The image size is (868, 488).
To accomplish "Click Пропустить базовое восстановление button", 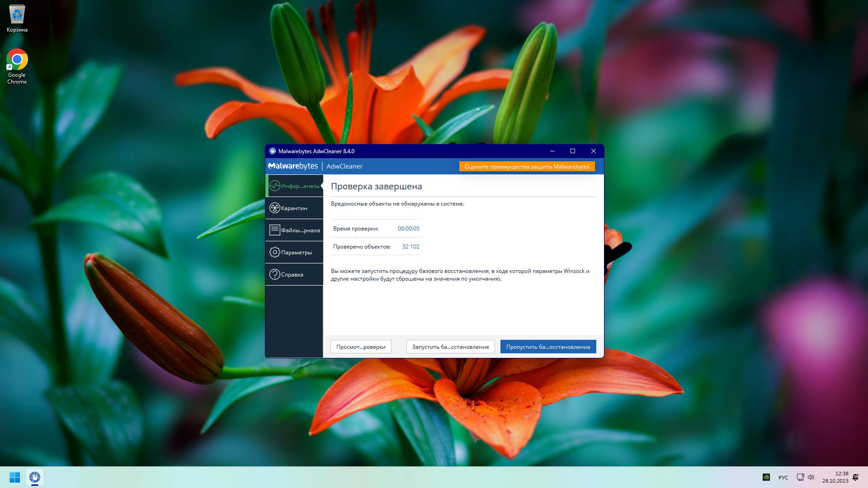I will point(548,347).
